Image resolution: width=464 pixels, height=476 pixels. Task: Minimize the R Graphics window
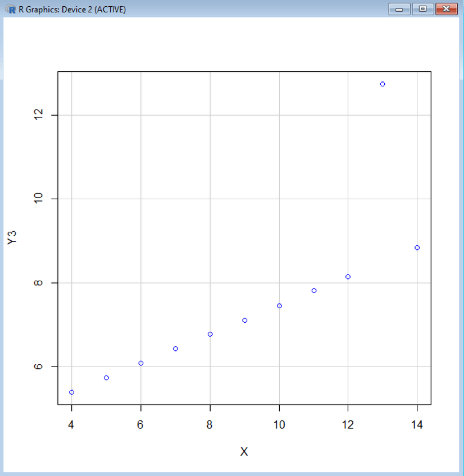click(399, 9)
